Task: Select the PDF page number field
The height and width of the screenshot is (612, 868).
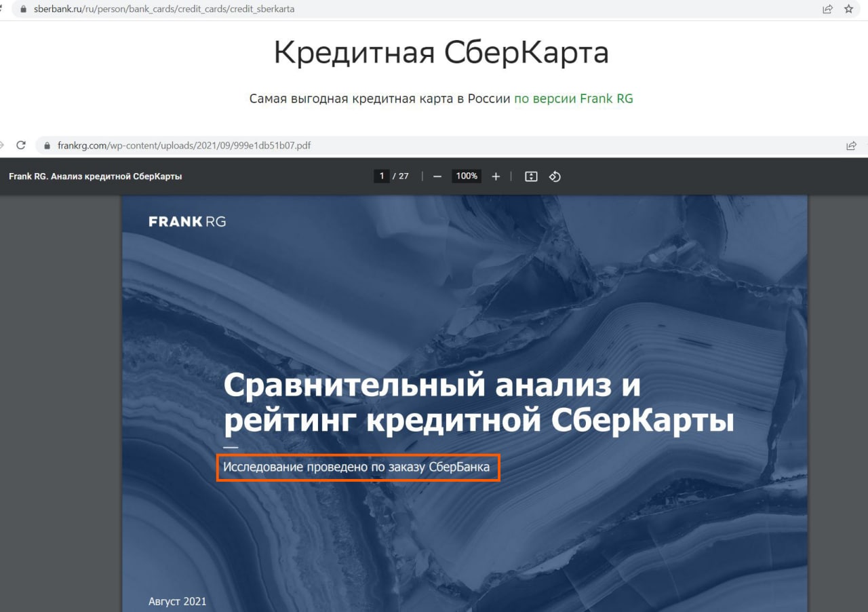Action: click(x=382, y=176)
